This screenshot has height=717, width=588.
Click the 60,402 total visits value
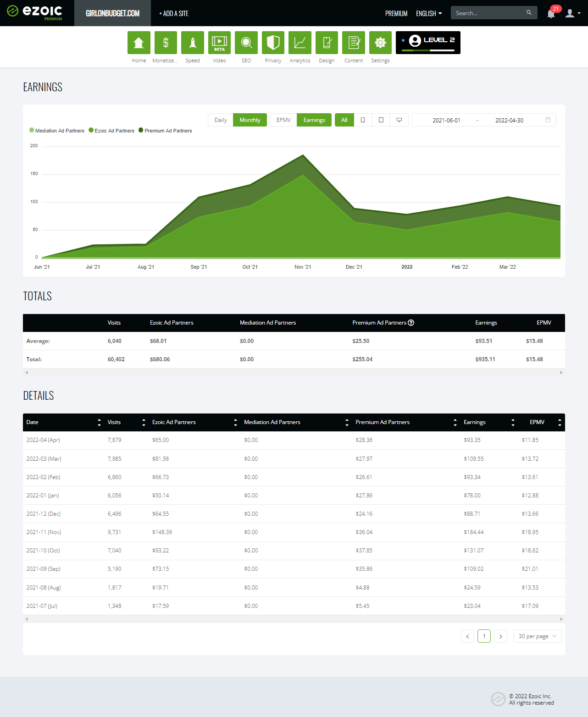[116, 359]
